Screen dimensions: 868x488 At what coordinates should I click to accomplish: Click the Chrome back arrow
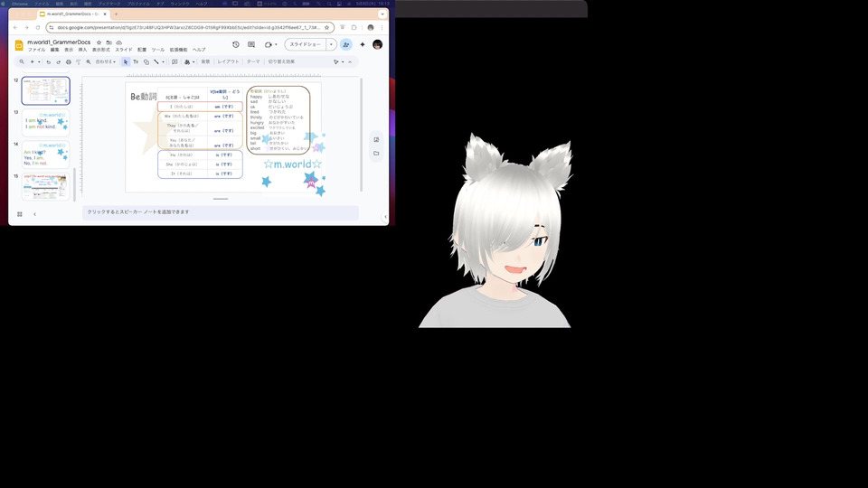click(x=15, y=28)
